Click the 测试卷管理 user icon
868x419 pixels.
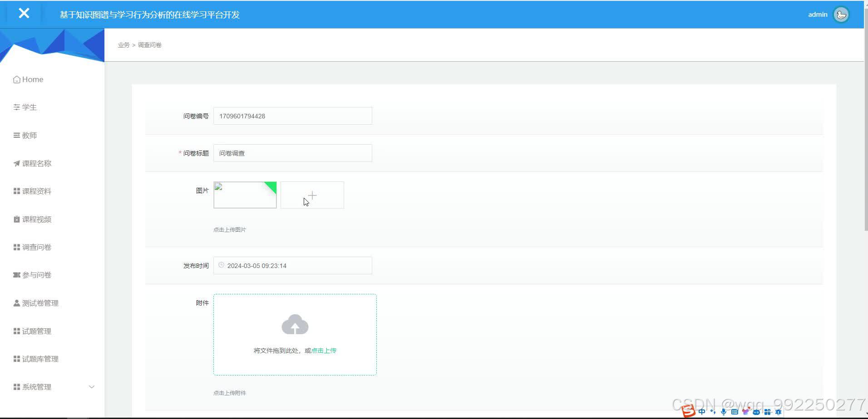17,303
